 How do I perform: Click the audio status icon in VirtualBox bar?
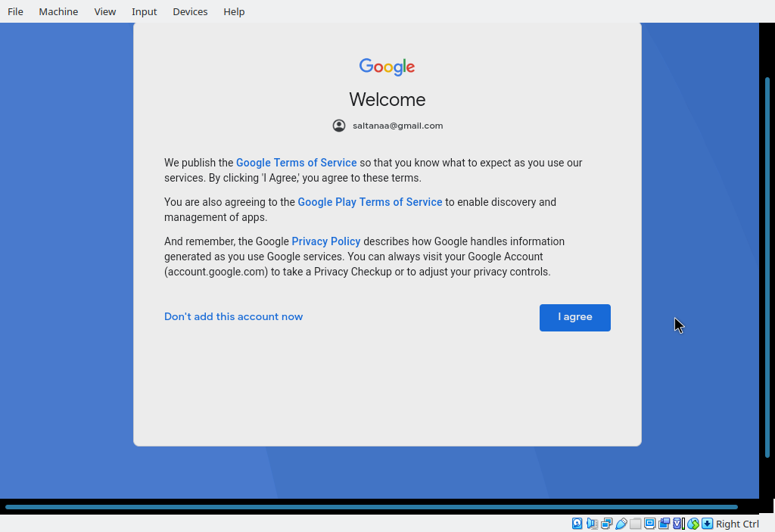coord(592,524)
